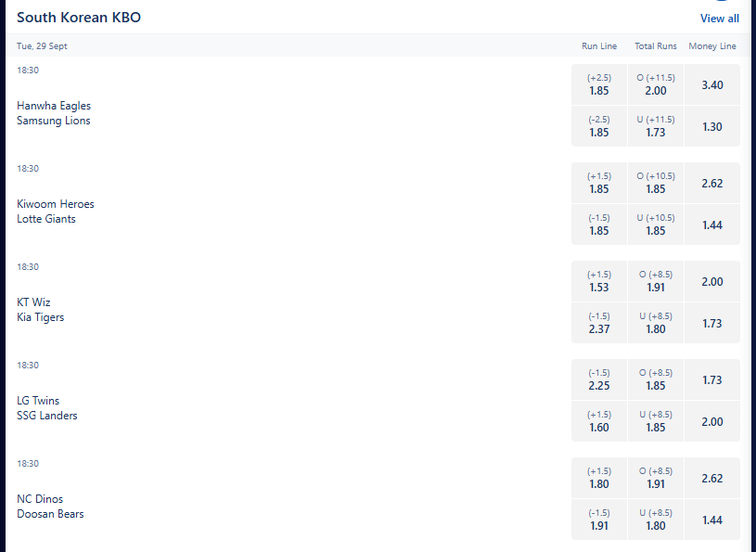Open the View all link for KBO

point(719,19)
